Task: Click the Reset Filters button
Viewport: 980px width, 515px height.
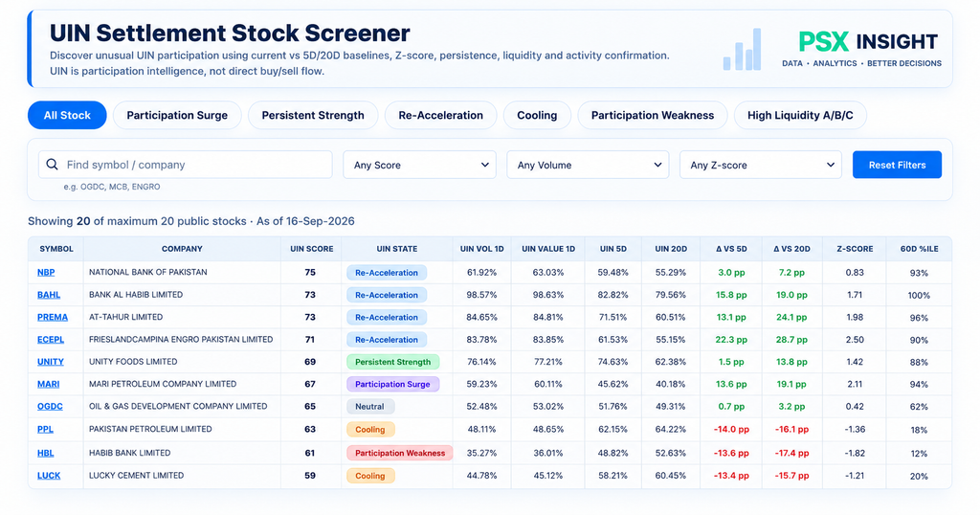Action: 897,165
